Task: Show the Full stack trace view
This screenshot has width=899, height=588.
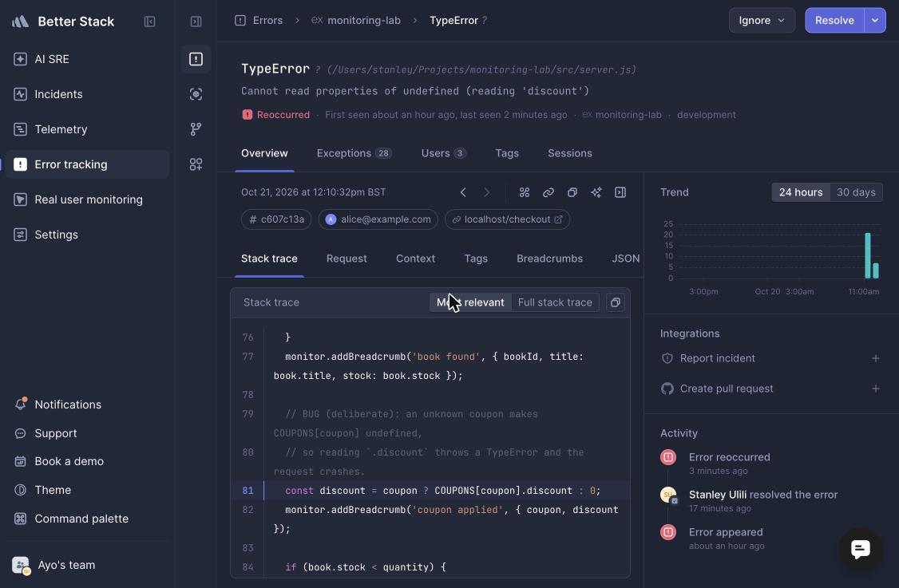Action: tap(555, 302)
